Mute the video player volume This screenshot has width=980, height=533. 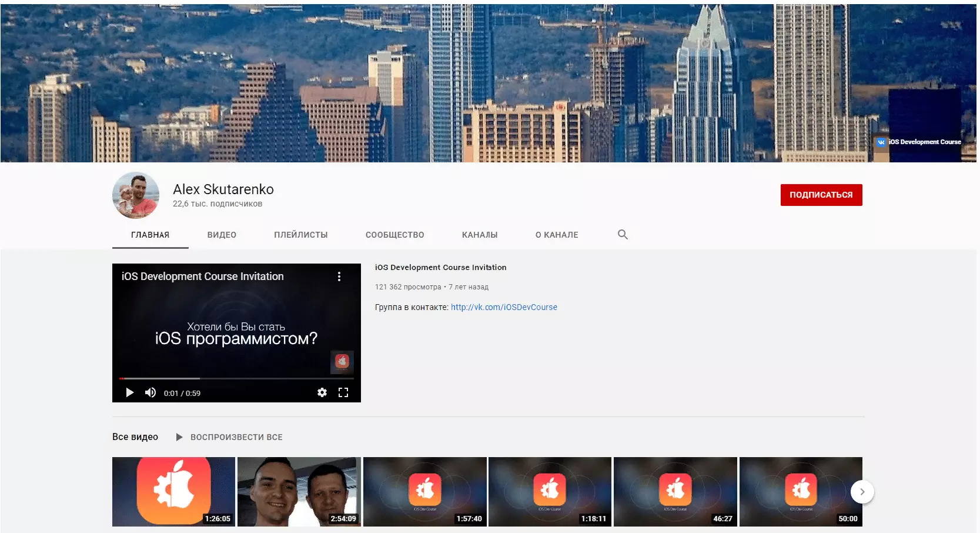(150, 392)
